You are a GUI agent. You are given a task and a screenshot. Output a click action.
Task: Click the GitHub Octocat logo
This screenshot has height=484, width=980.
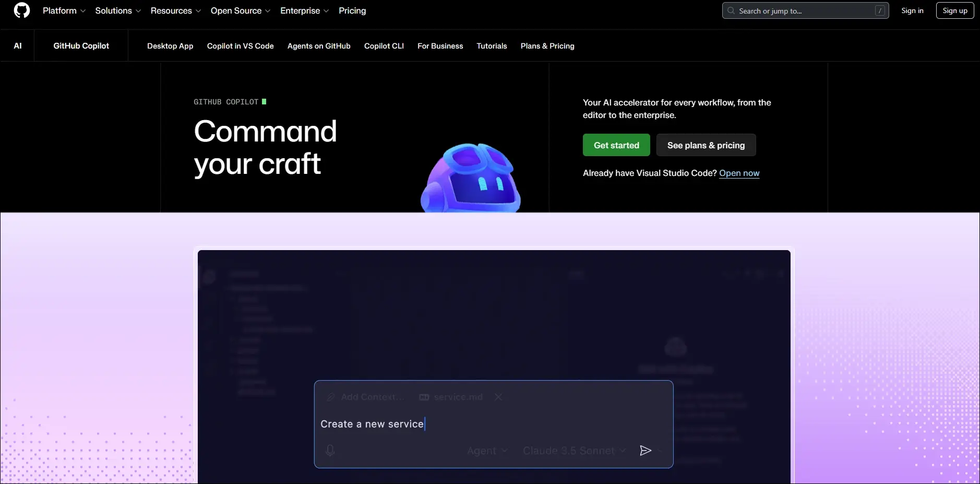pos(22,10)
